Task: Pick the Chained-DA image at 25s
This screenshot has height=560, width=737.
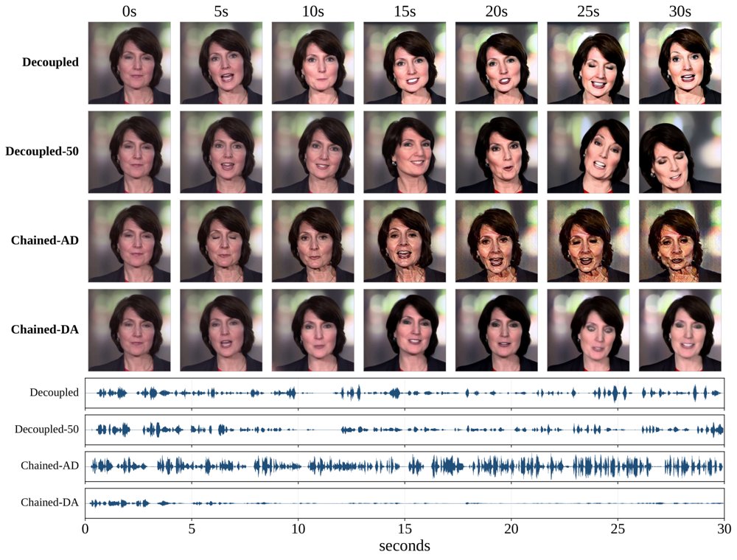Action: tap(588, 330)
